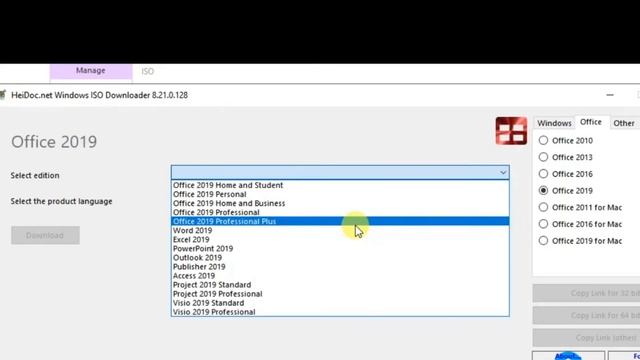Click the Download button
640x360 pixels.
[x=45, y=236]
